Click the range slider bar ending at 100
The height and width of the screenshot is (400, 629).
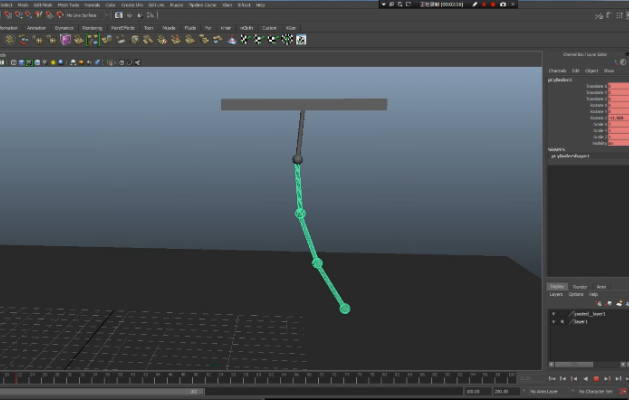coord(102,392)
